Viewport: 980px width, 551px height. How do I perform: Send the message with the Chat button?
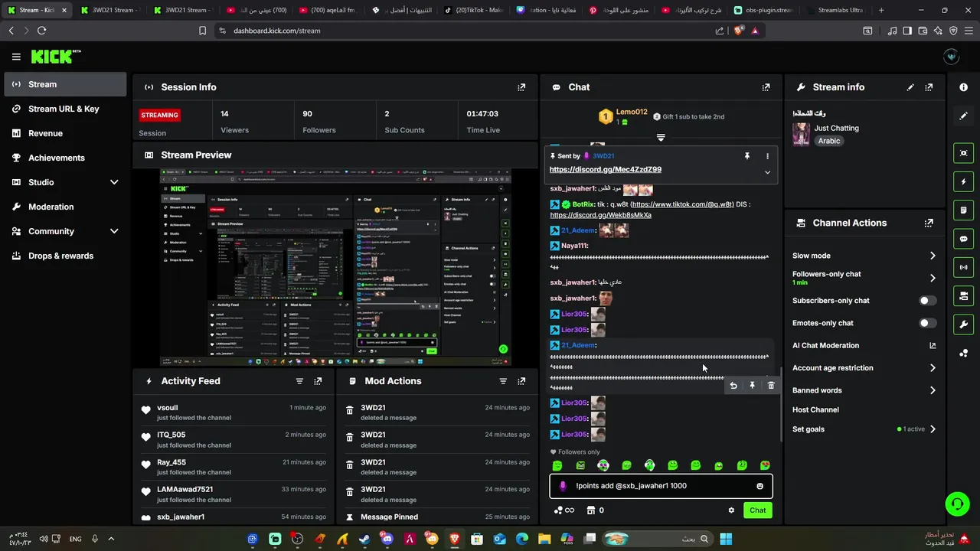tap(757, 510)
